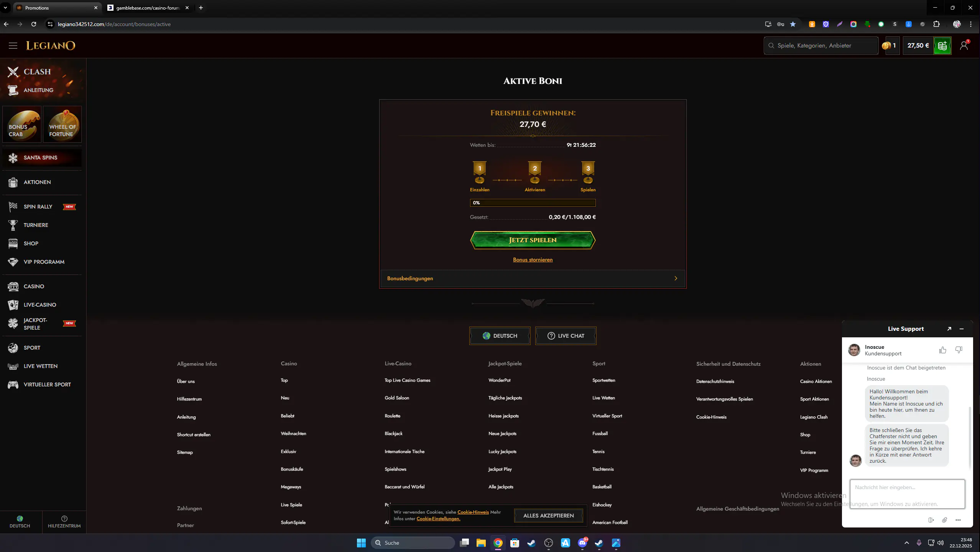This screenshot has width=980, height=552.
Task: Click the Jetzt Spielen button
Action: click(533, 240)
